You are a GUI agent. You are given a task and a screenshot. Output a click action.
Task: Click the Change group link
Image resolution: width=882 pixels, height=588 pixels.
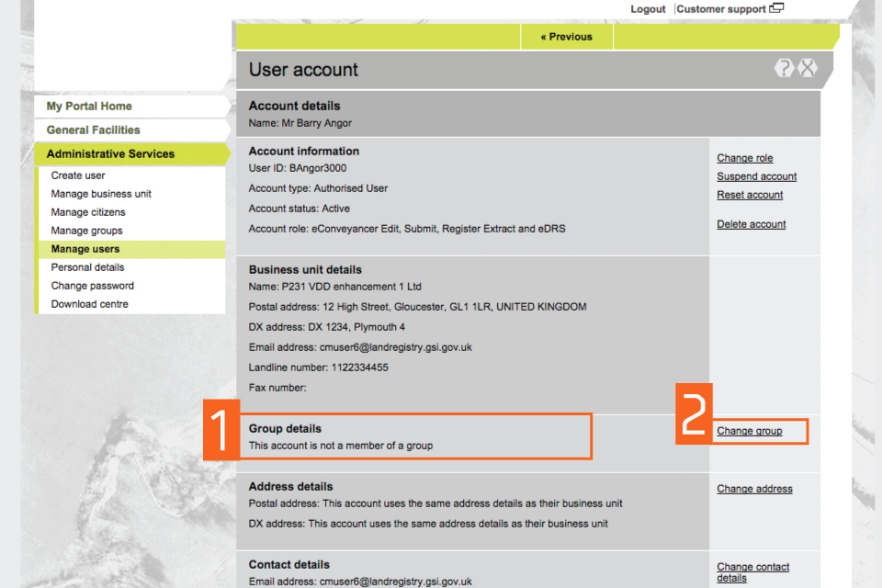click(x=750, y=431)
